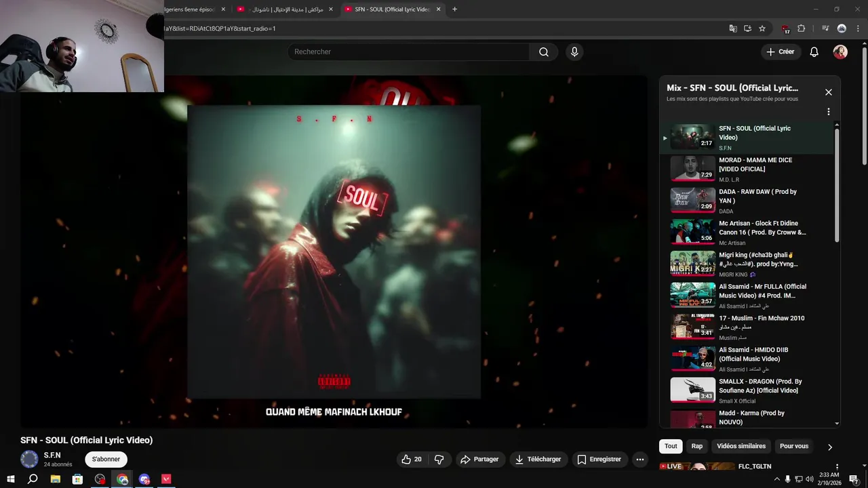Select the Pour vous chip
Screen dimensions: 868x488
794,446
